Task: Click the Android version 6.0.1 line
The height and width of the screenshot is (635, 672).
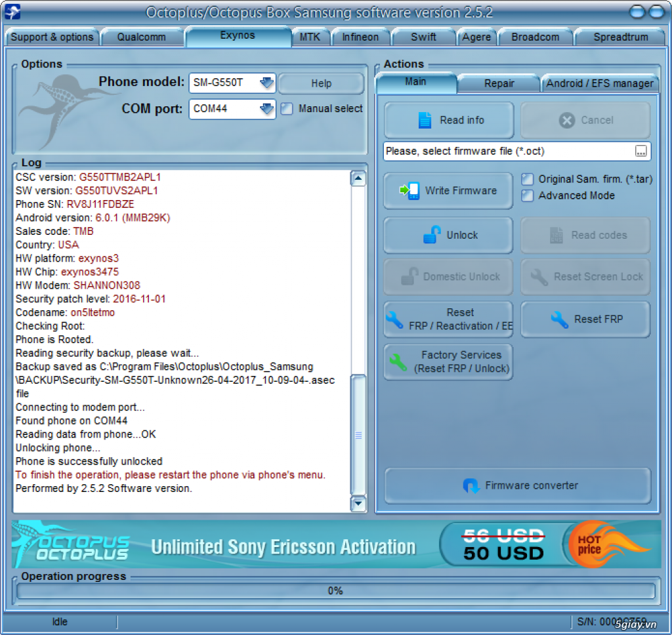Action: pyautogui.click(x=93, y=218)
